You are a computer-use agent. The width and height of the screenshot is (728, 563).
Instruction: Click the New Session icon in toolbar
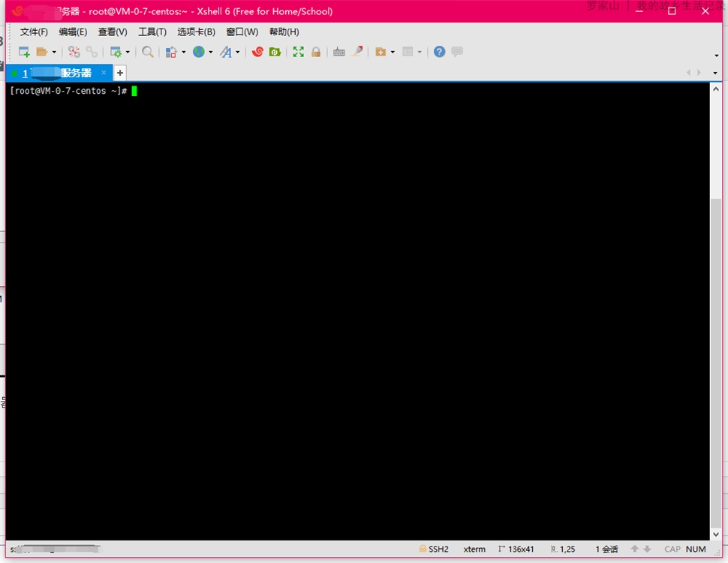[x=24, y=52]
